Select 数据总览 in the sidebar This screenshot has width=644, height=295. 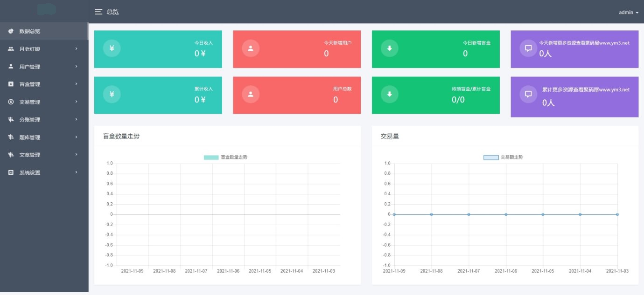pyautogui.click(x=44, y=31)
